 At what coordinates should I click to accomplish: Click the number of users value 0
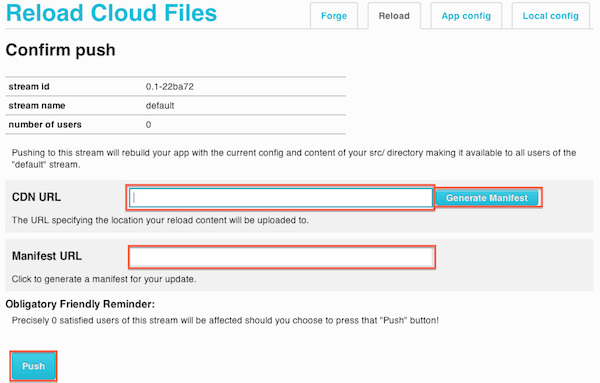click(148, 125)
